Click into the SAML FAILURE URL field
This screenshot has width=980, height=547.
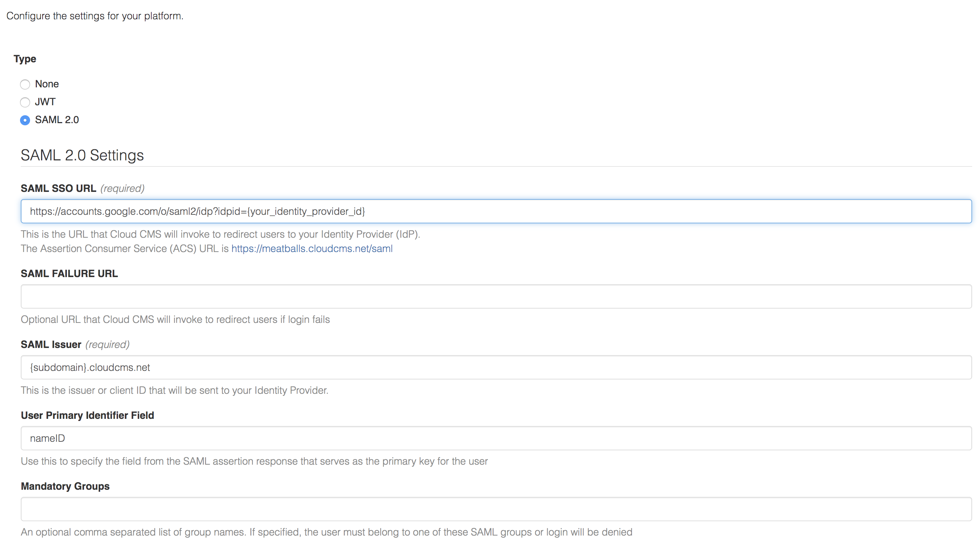(496, 296)
